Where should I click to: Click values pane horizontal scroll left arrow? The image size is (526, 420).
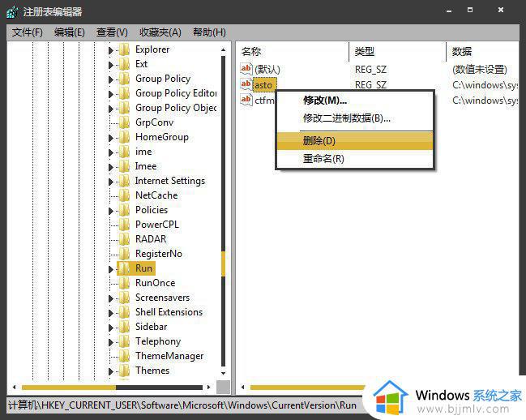click(x=243, y=388)
